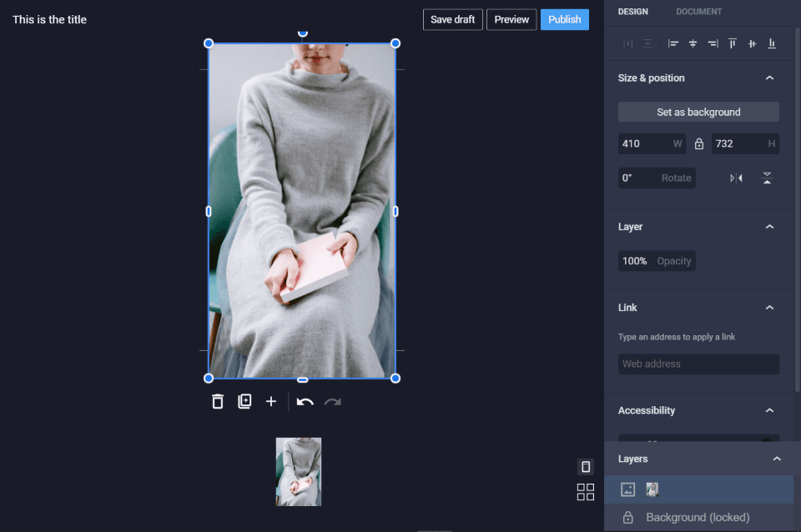
Task: Collapse the Size & position section
Action: point(769,78)
